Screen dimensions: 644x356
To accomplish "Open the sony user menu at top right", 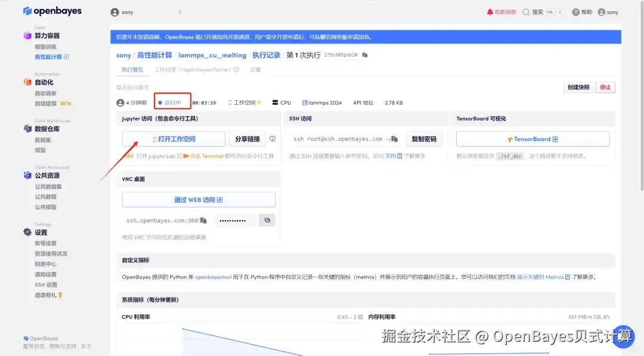I will (x=608, y=13).
